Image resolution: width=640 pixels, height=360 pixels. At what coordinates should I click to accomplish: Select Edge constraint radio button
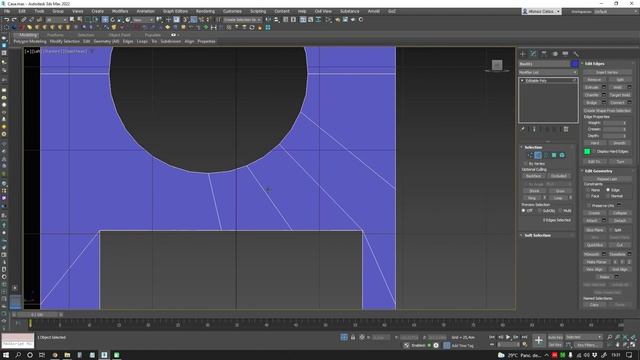[608, 190]
